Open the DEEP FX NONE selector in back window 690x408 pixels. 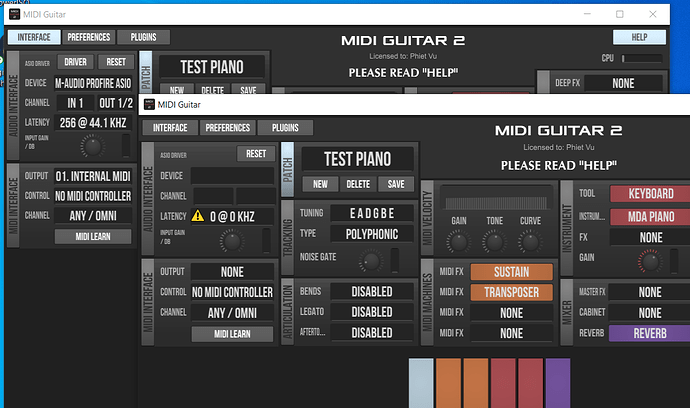pyautogui.click(x=623, y=83)
